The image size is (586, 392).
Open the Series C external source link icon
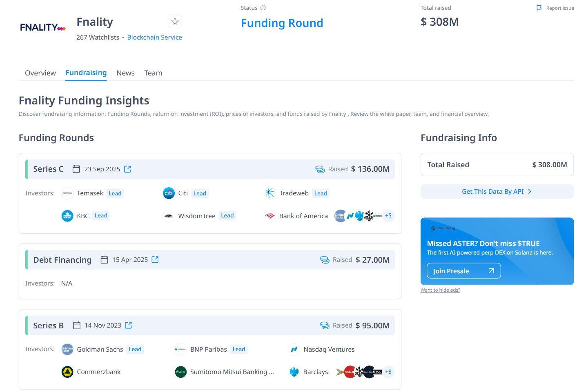pos(127,169)
